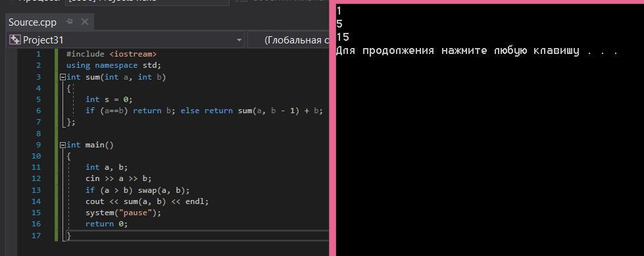Click the Project31 project icon
Screen dimensions: 644x256
[15, 40]
